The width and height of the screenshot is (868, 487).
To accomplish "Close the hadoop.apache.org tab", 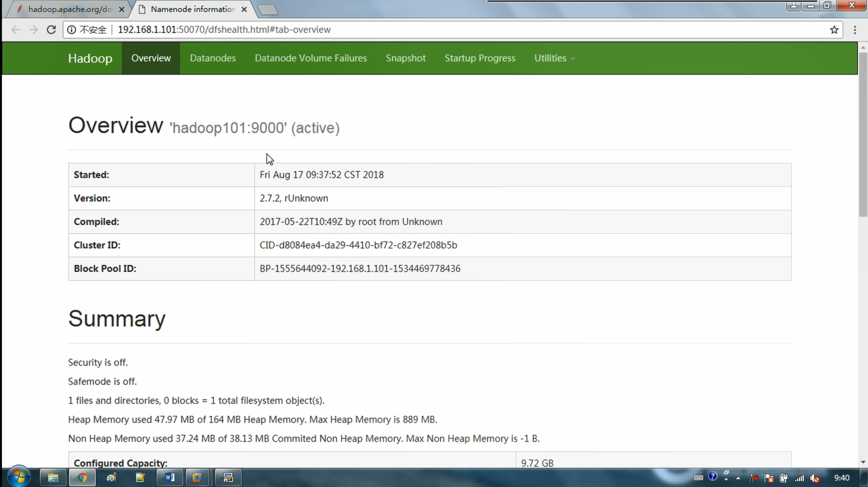I will pyautogui.click(x=122, y=9).
